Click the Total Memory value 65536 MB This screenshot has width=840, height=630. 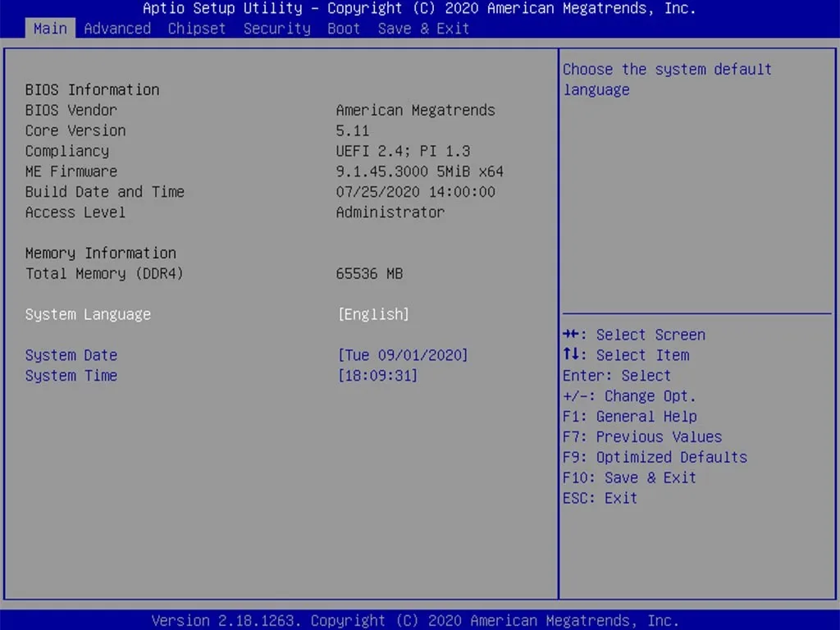[x=369, y=274]
